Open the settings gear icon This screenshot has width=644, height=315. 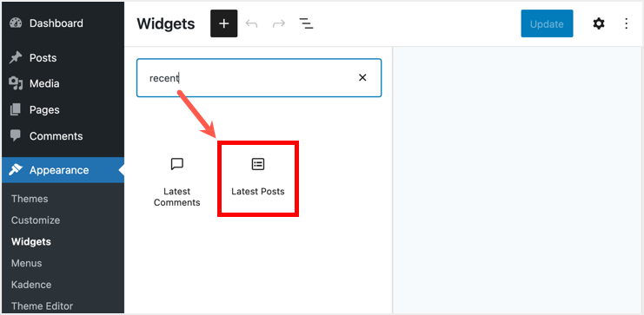599,23
